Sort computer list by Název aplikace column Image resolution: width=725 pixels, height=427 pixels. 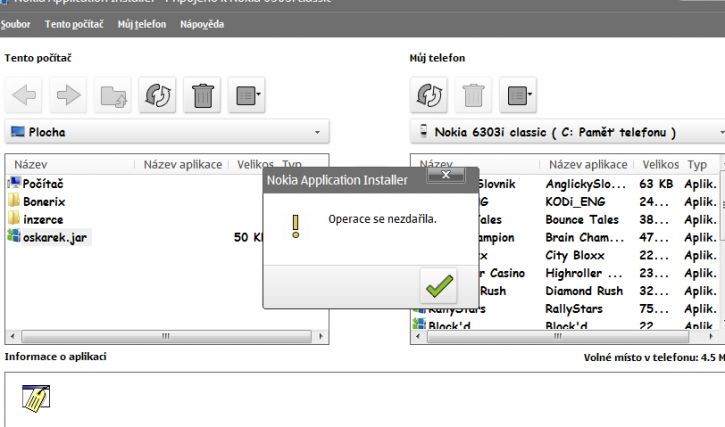pos(182,164)
